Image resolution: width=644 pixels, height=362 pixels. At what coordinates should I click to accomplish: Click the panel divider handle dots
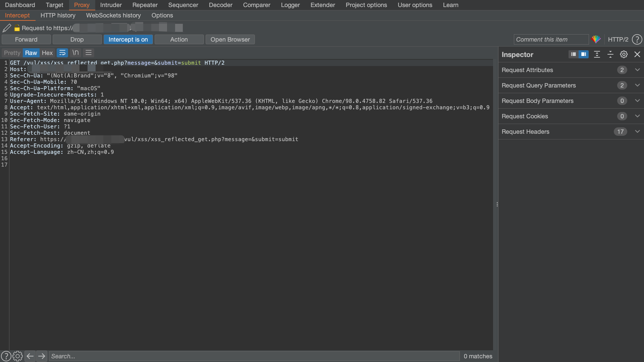click(x=497, y=204)
